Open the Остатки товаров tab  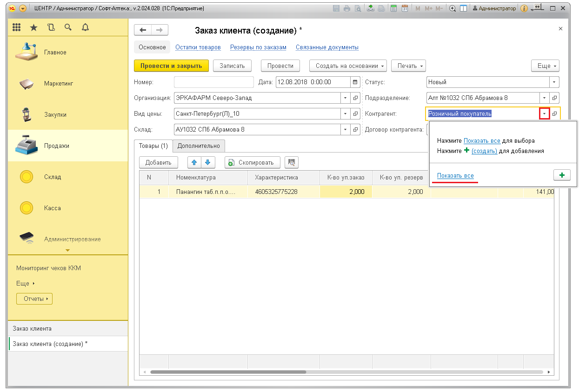tap(198, 47)
